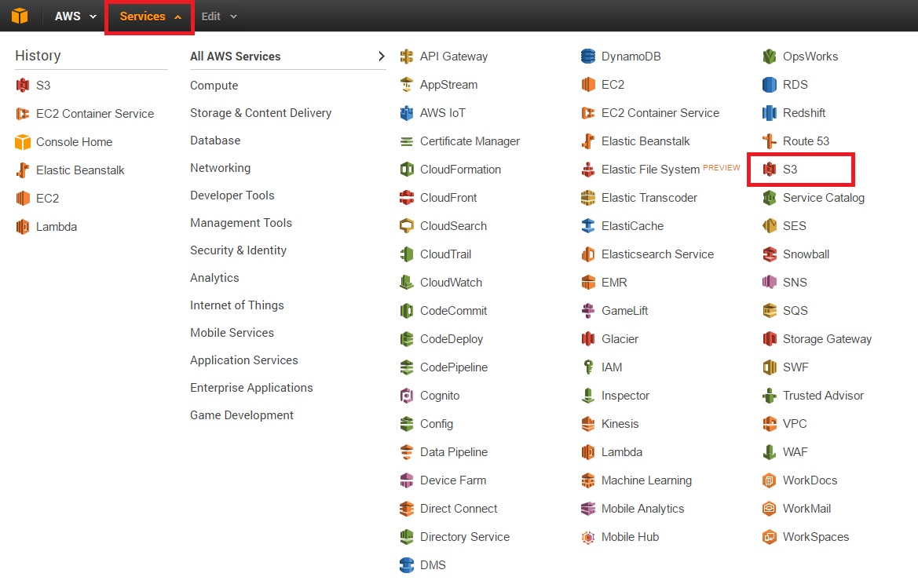Click the DynamoDB icon

[x=588, y=57]
